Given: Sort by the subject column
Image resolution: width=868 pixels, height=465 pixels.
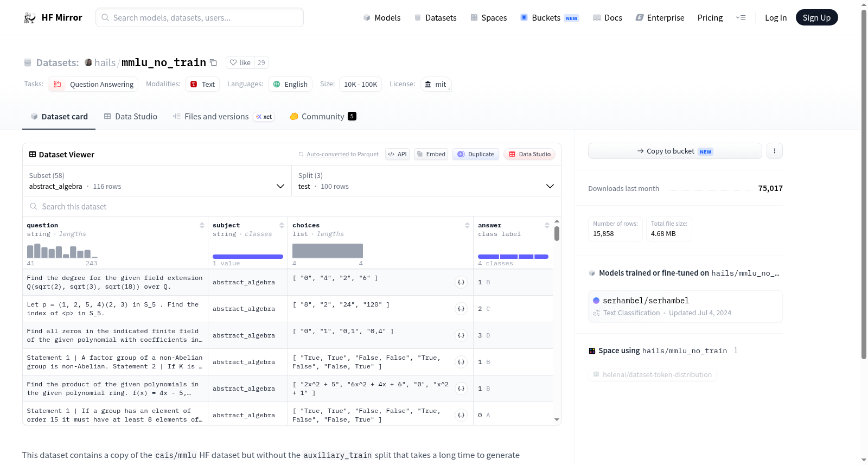Looking at the screenshot, I should [282, 225].
